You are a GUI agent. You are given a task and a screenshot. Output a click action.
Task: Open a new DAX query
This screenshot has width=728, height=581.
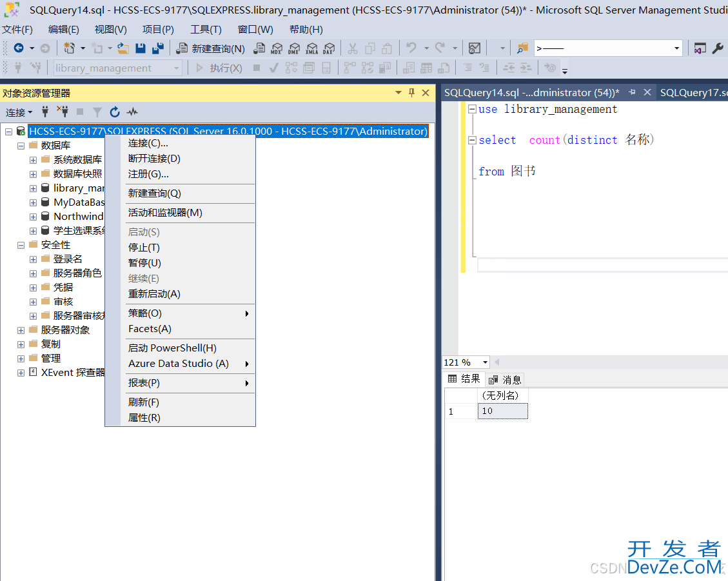click(329, 48)
